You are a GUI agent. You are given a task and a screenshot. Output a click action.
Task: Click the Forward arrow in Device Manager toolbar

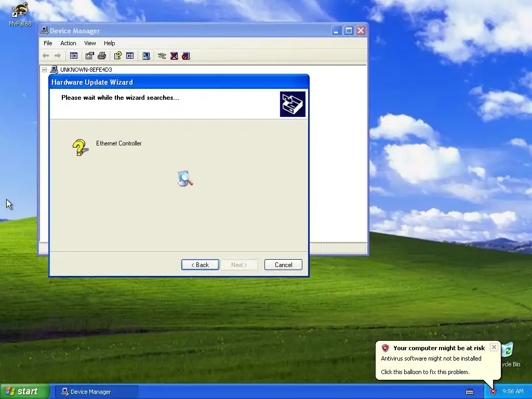[x=58, y=56]
